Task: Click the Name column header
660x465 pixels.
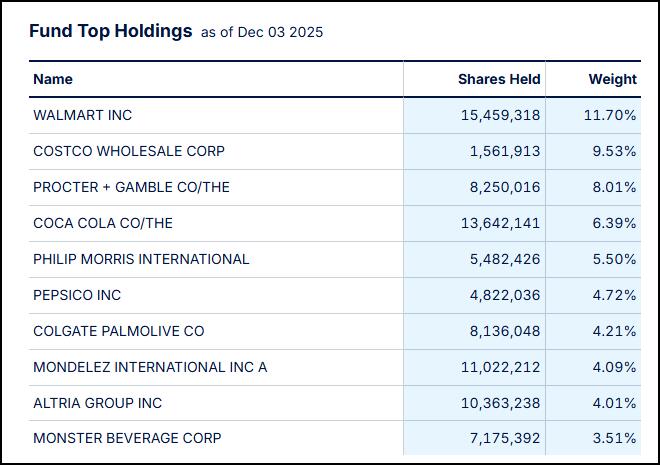Action: tap(53, 79)
